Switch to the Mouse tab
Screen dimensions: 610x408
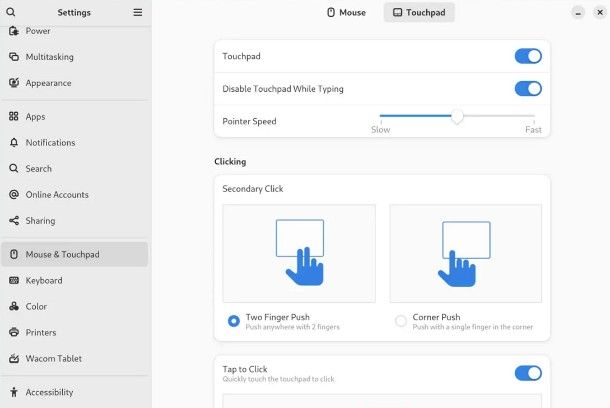(346, 12)
